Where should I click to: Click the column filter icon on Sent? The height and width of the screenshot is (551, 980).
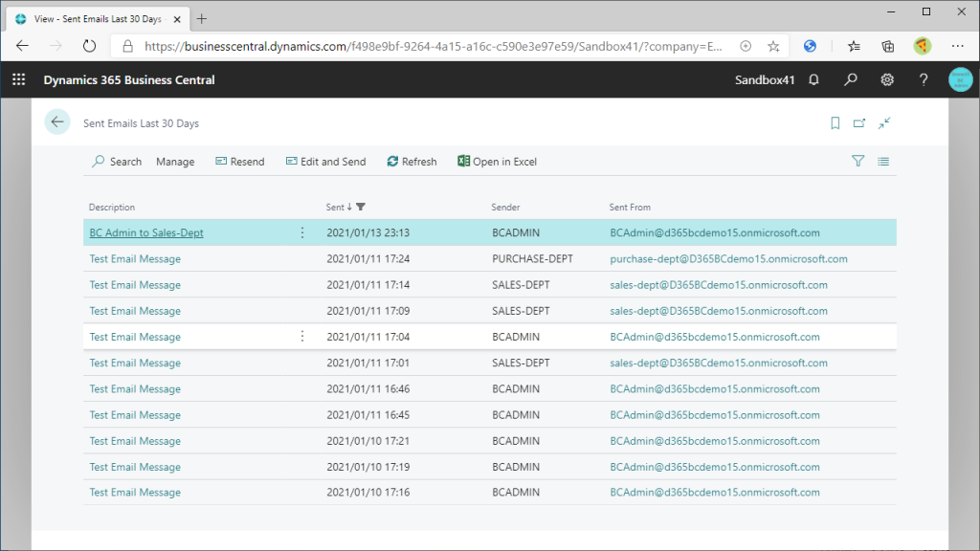pos(361,207)
